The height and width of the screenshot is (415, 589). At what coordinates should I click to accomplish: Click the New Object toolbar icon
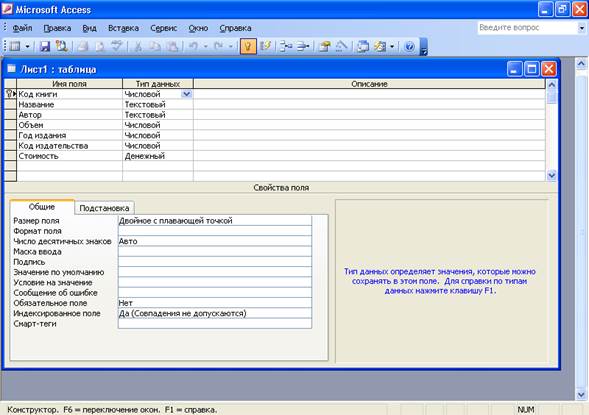tap(380, 47)
